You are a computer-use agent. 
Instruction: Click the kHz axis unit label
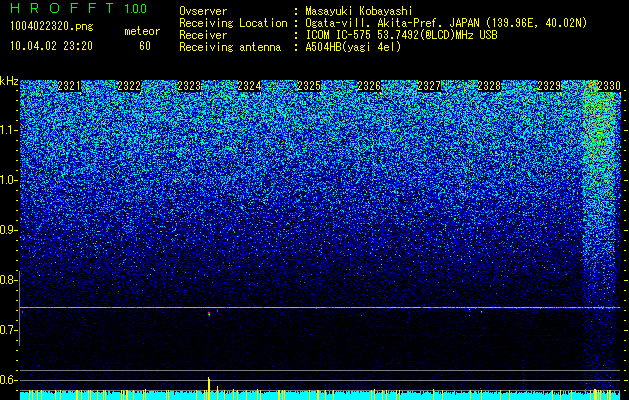(9, 81)
